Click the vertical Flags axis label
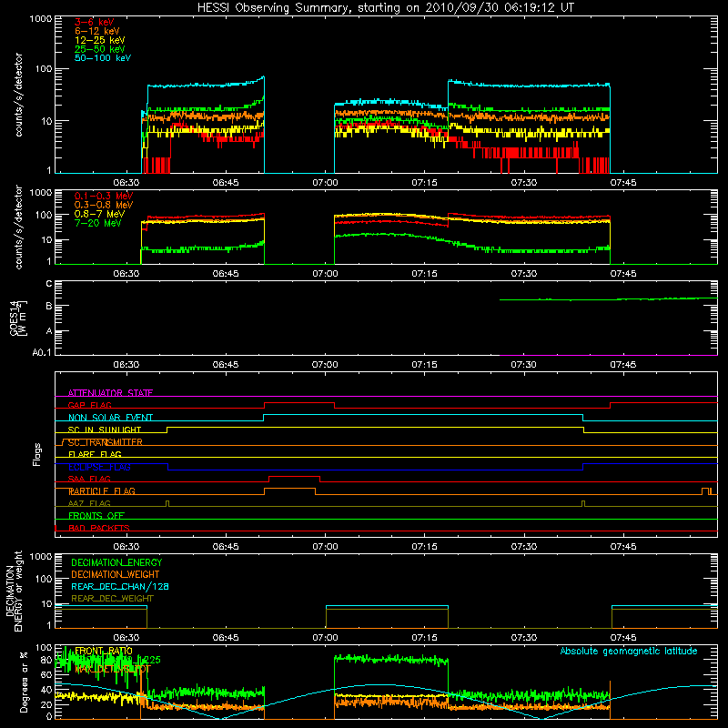Screen dimensions: 728x728 (37, 454)
